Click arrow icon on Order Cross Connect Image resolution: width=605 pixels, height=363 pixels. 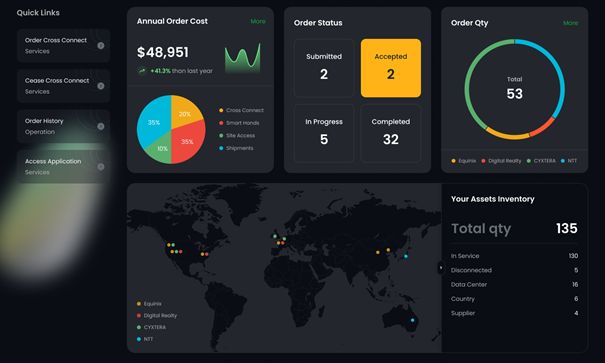101,46
